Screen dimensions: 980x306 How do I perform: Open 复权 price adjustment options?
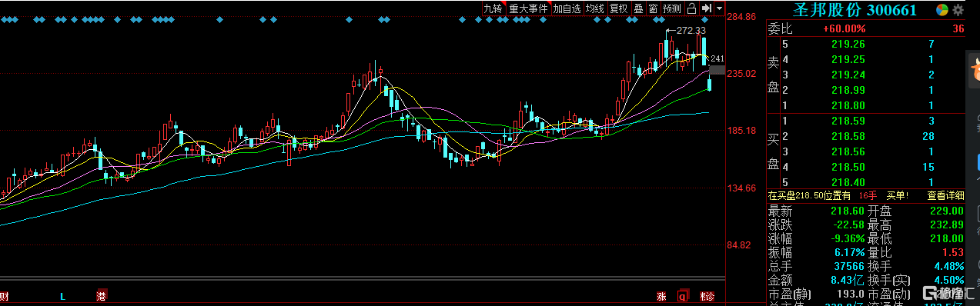pyautogui.click(x=618, y=8)
